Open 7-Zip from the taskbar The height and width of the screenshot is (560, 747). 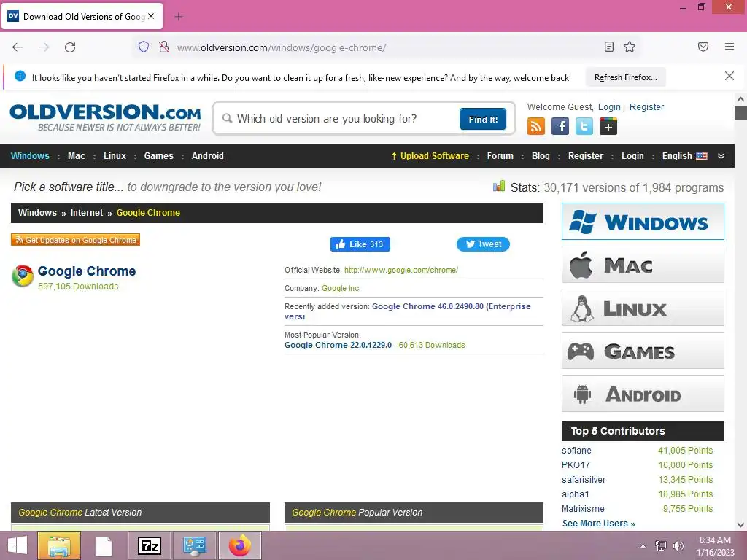(x=149, y=545)
